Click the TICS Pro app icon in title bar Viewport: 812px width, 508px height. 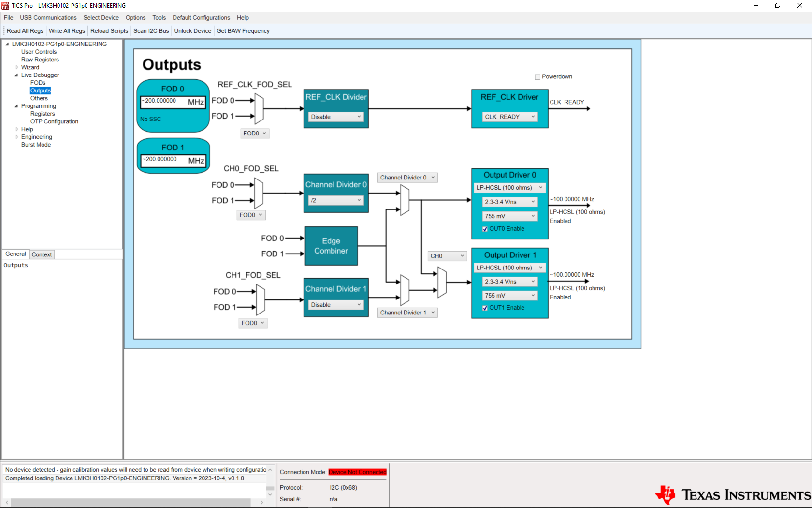point(5,6)
